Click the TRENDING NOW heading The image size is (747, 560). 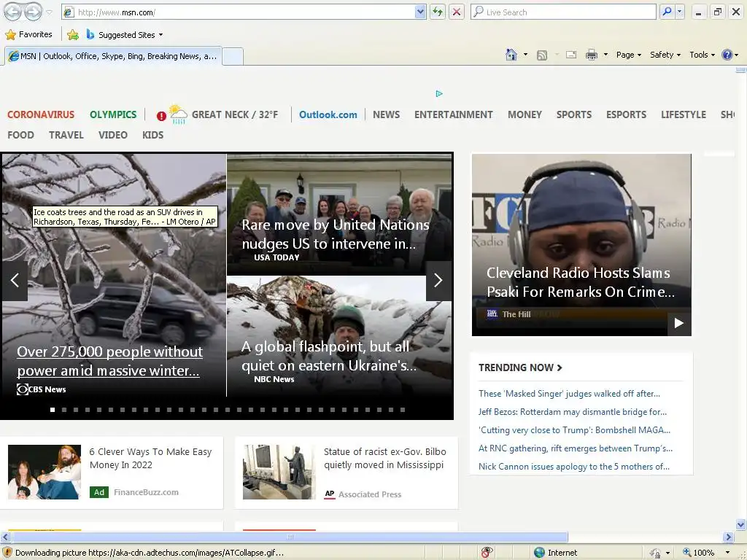520,367
